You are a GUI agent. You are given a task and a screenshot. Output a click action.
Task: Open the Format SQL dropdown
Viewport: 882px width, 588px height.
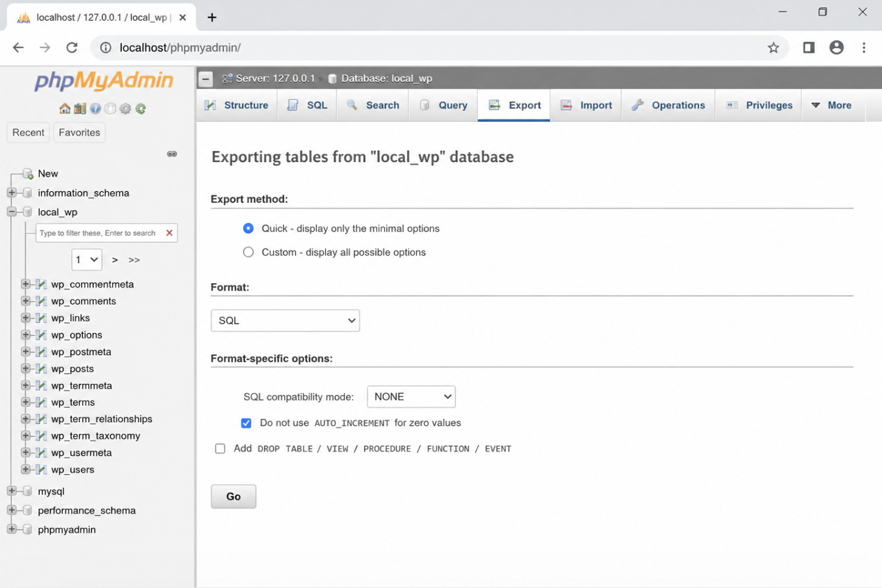(x=285, y=321)
